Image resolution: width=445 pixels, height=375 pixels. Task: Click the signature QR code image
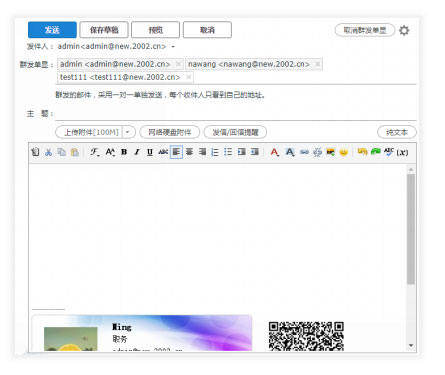point(306,336)
